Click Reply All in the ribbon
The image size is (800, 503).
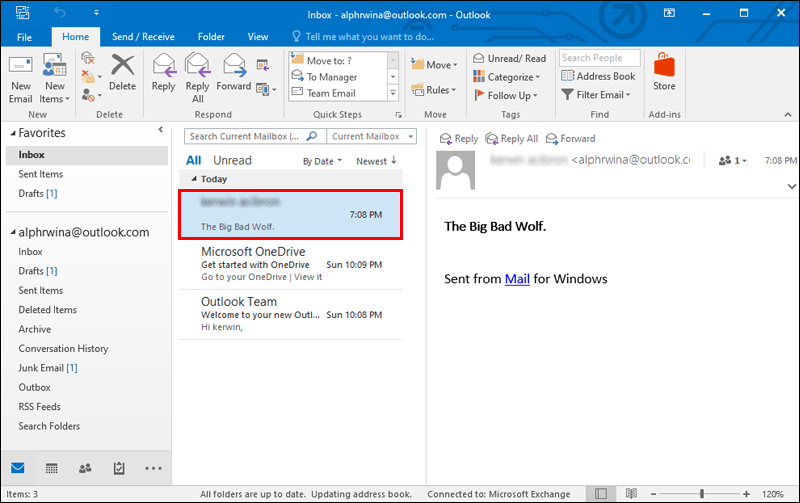(197, 79)
